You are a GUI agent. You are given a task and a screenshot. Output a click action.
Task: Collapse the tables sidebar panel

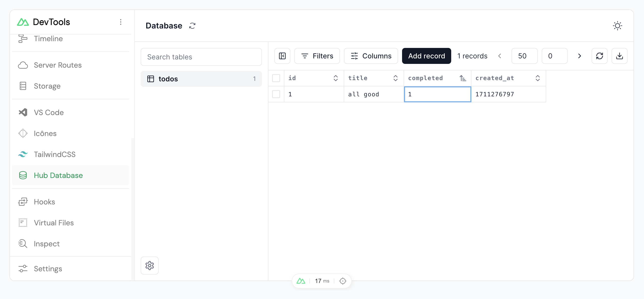(x=282, y=56)
